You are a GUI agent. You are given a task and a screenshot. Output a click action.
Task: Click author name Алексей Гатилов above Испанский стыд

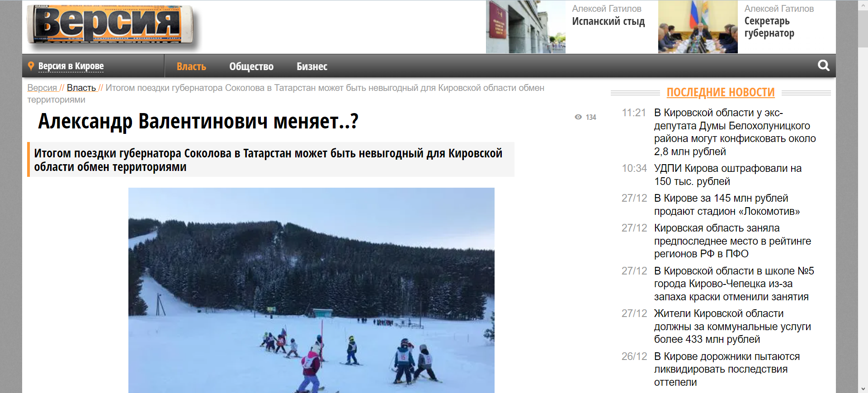coord(607,9)
